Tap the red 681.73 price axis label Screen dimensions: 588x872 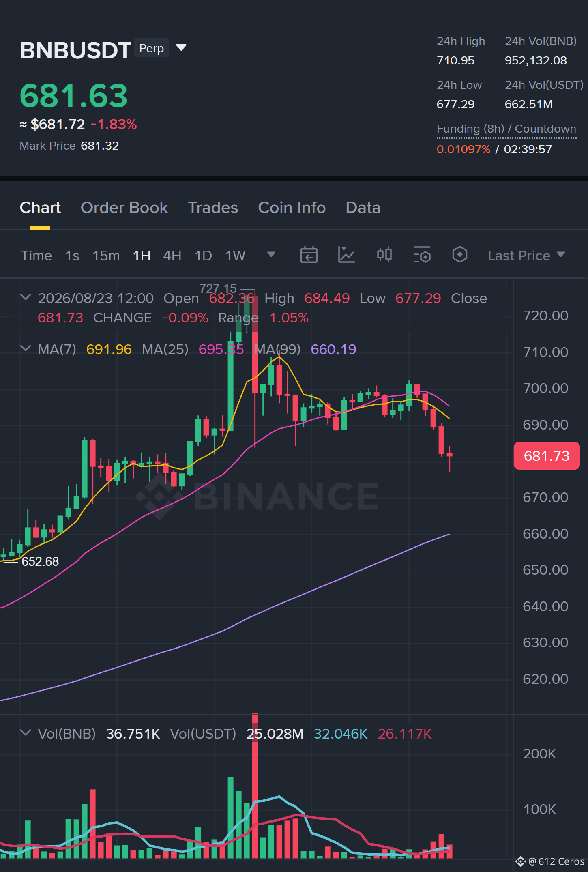547,456
